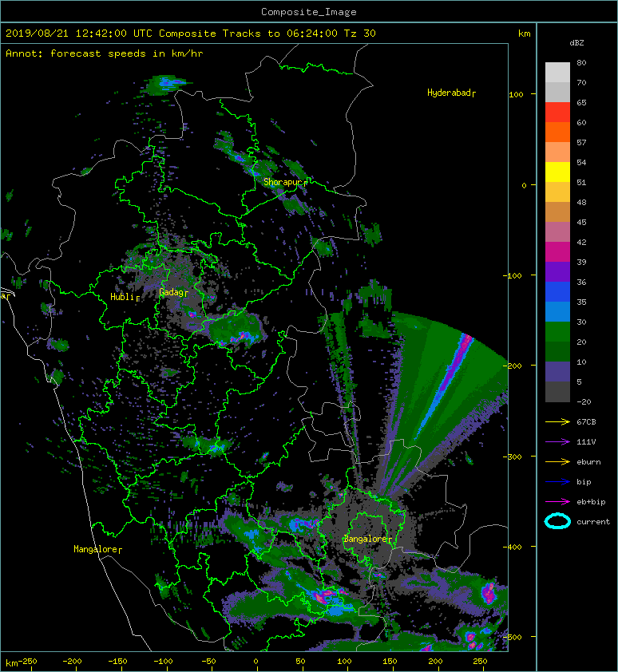Click the 67CB legend label text
Screen dimensions: 618x672
pos(586,421)
